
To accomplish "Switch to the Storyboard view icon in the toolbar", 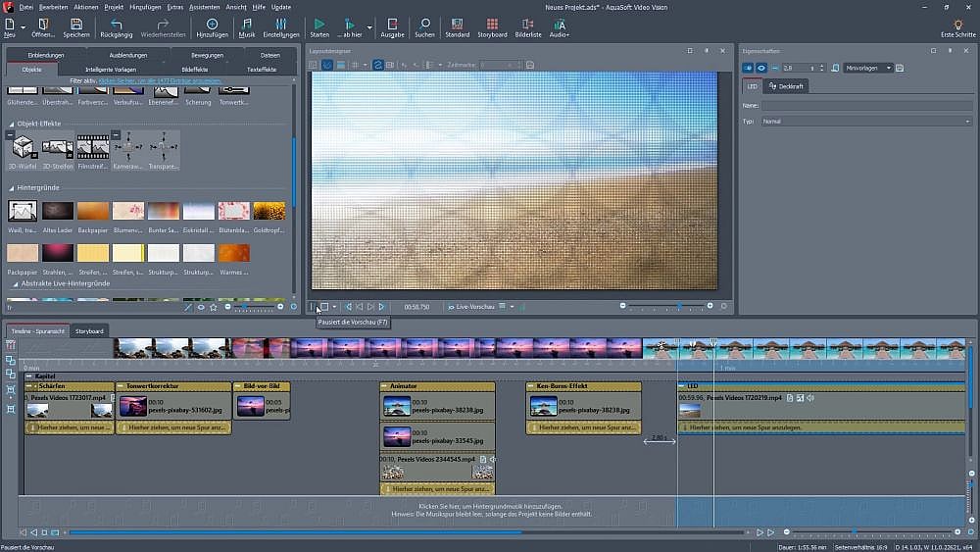I will pos(492,25).
